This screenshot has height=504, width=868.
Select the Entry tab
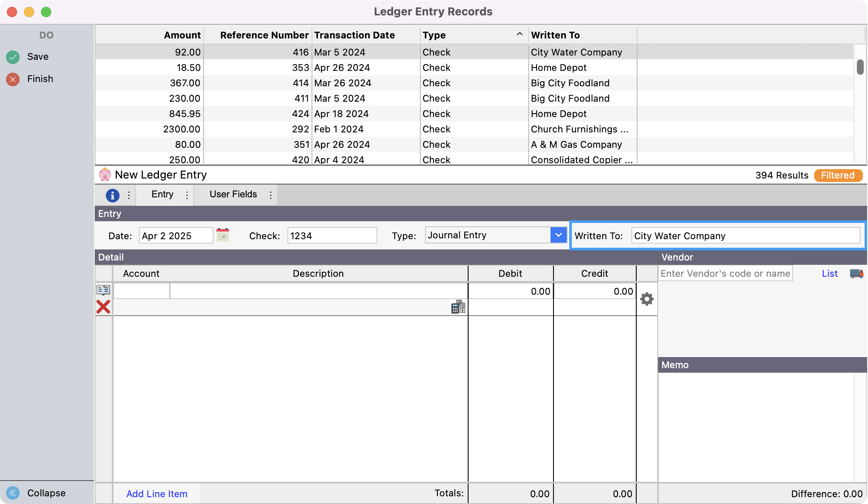pos(162,194)
